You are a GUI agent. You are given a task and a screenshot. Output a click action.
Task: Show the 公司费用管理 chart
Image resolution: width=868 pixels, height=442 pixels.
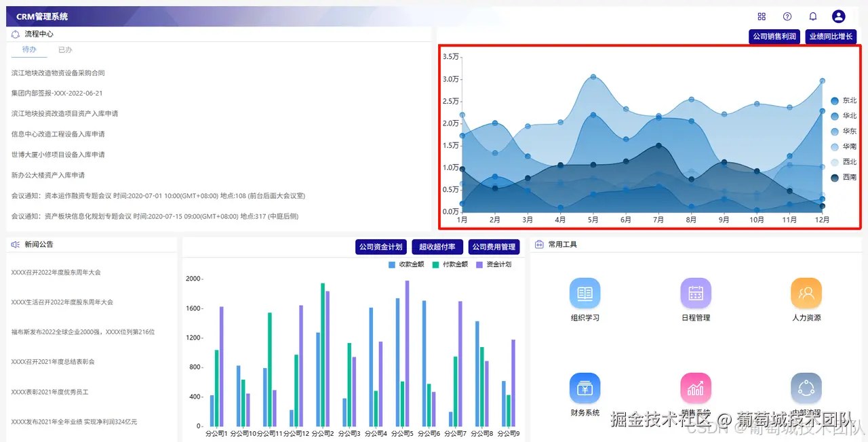[494, 247]
